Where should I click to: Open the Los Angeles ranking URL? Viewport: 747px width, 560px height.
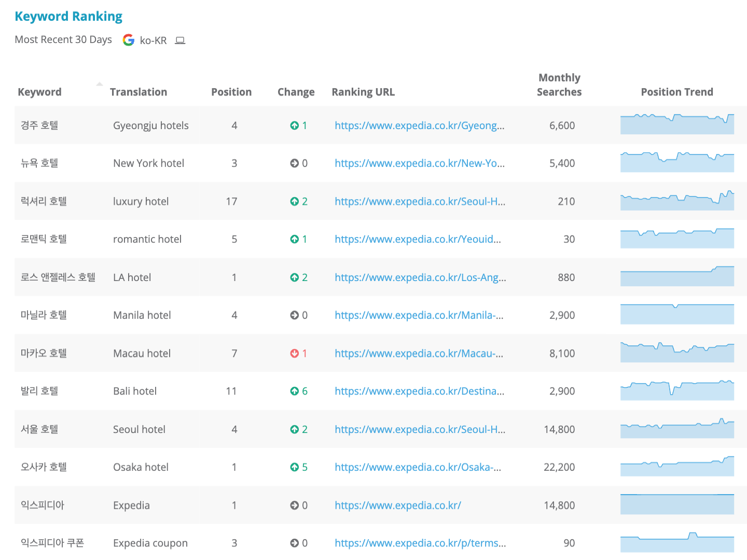click(421, 277)
